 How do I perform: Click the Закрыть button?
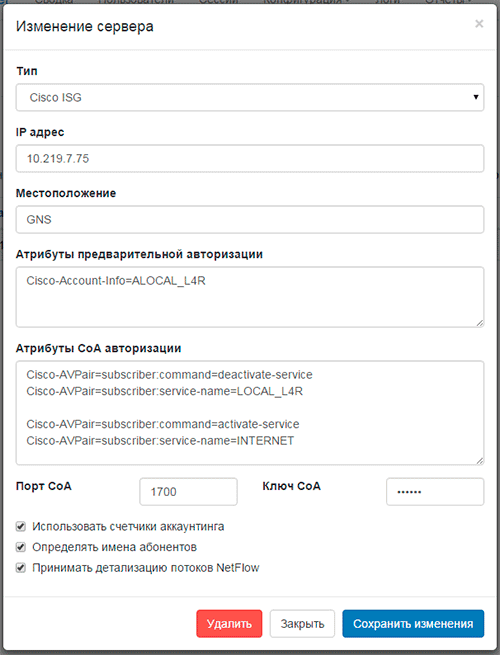(302, 624)
